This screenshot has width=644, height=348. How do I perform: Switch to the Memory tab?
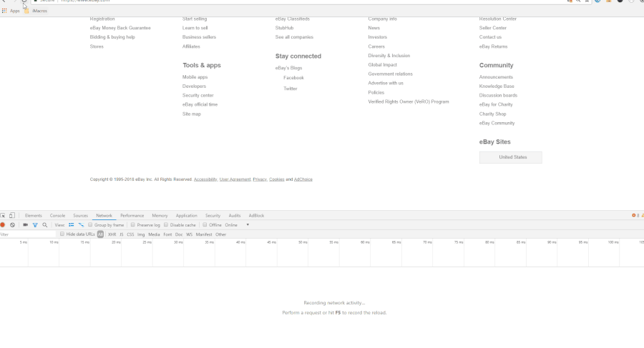[160, 216]
